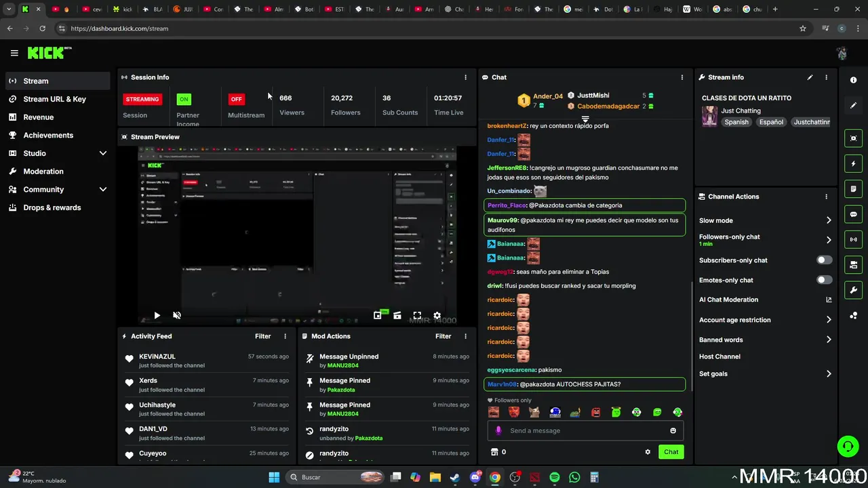Open Mod Actions three-dot menu
868x488 pixels.
465,336
